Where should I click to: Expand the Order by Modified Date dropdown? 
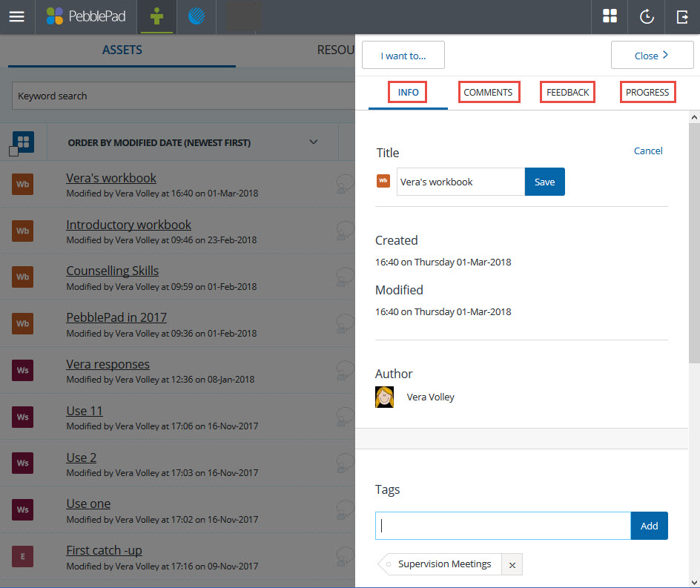tap(313, 142)
